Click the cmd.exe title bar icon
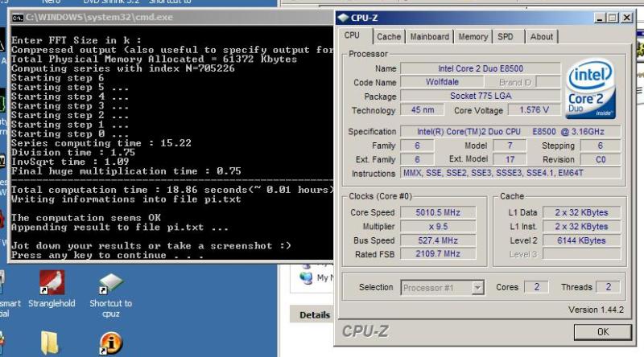The image size is (644, 357). (x=17, y=17)
